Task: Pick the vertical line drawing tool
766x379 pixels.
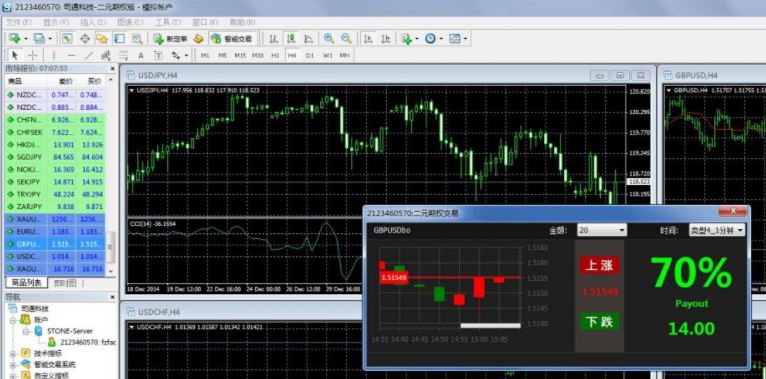Action: pos(54,55)
